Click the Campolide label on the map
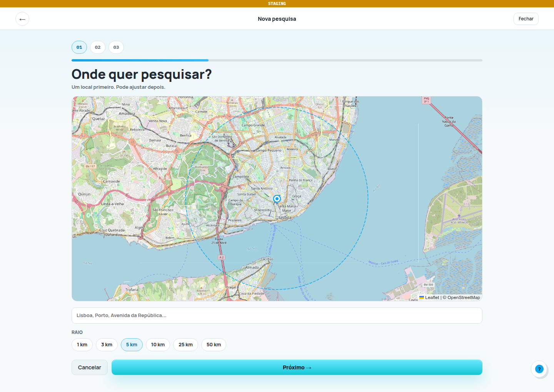 [x=241, y=177]
